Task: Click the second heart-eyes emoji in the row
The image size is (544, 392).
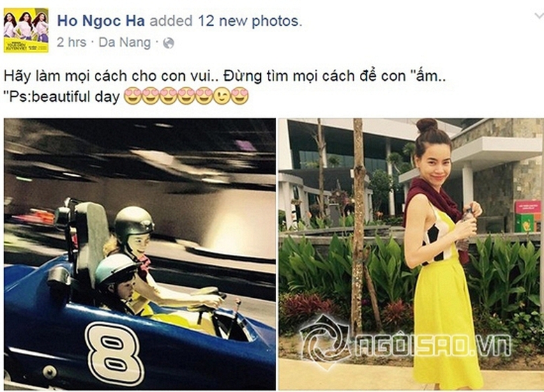Action: (x=150, y=96)
